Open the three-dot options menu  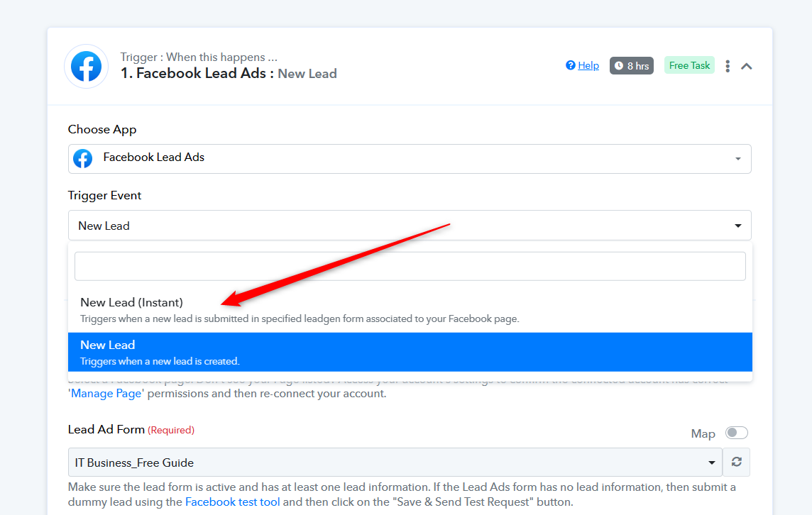pos(728,66)
